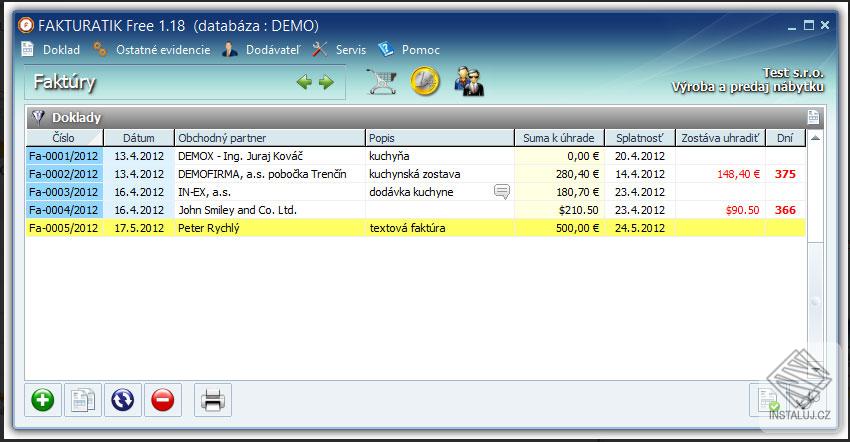Open the shopping cart icon
The image size is (850, 442).
pos(381,82)
